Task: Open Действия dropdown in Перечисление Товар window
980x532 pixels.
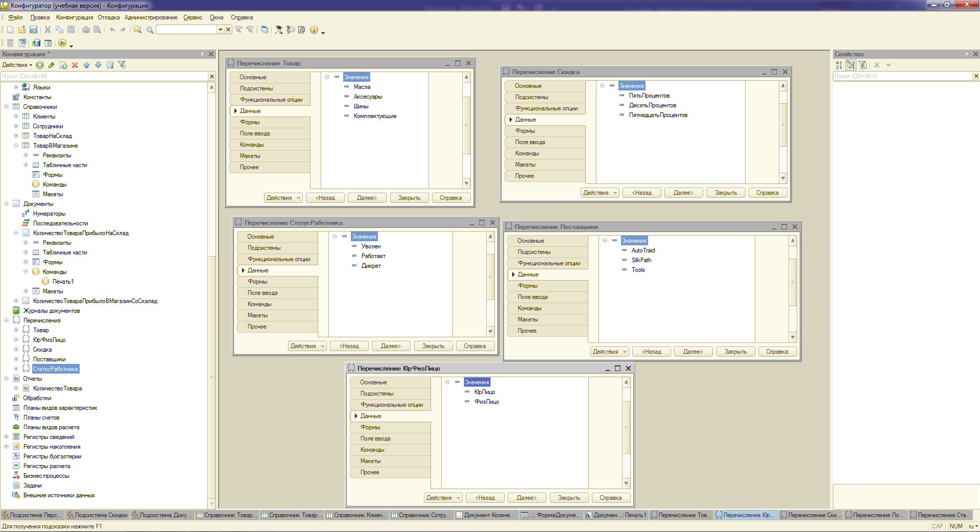Action: point(283,198)
